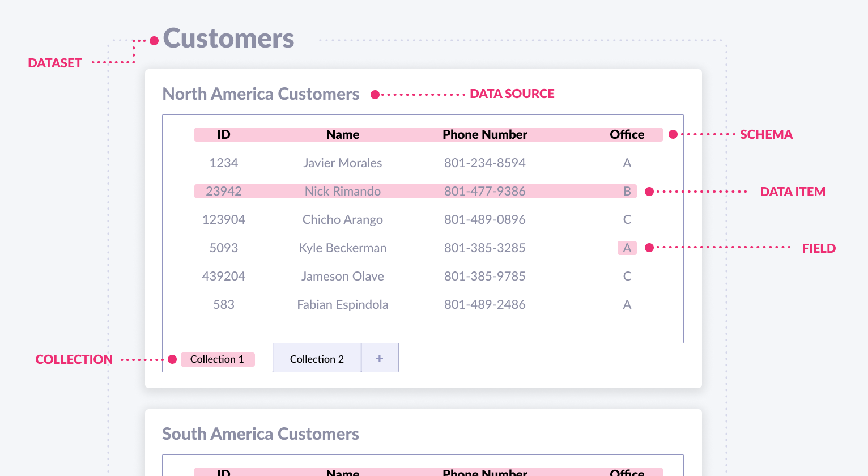Image resolution: width=868 pixels, height=476 pixels.
Task: Select the name Fabian Espindola
Action: [x=343, y=304]
